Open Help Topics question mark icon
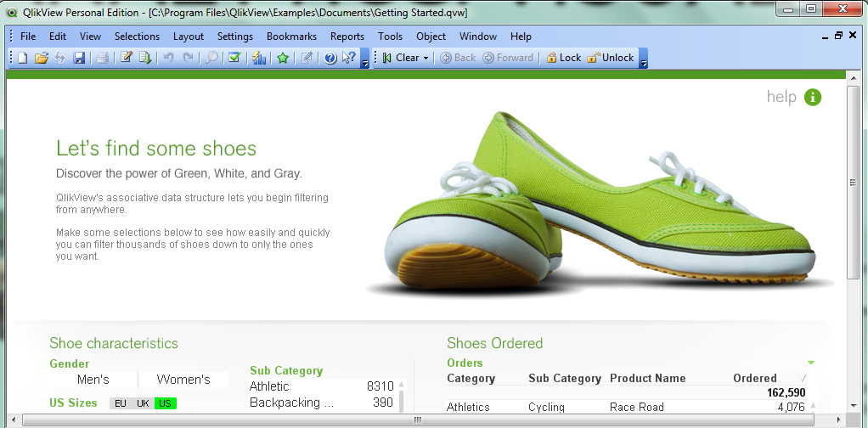Image resolution: width=868 pixels, height=428 pixels. coord(330,58)
